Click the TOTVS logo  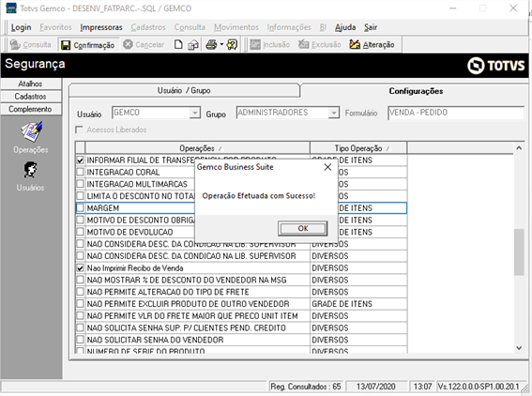[x=495, y=65]
